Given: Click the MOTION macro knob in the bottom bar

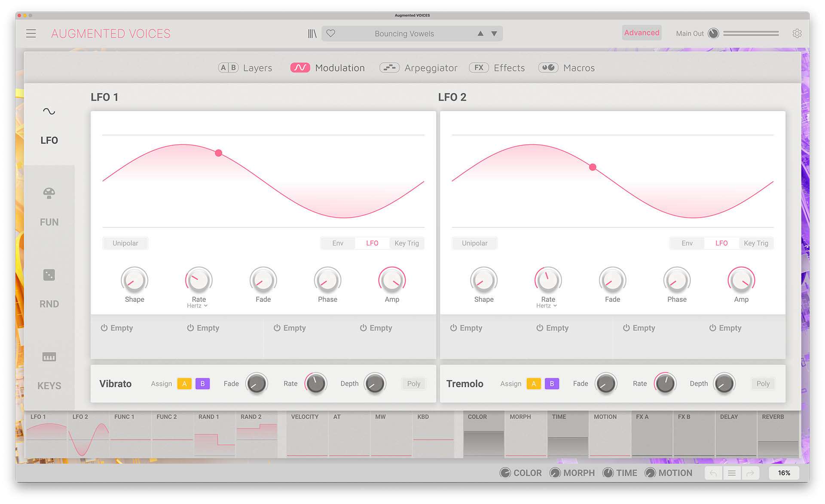Looking at the screenshot, I should click(x=650, y=473).
